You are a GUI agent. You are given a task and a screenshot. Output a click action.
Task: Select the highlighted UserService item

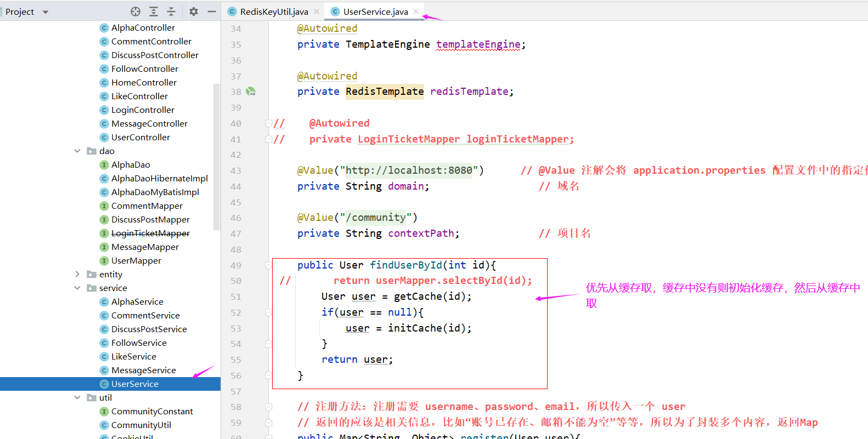110,384
